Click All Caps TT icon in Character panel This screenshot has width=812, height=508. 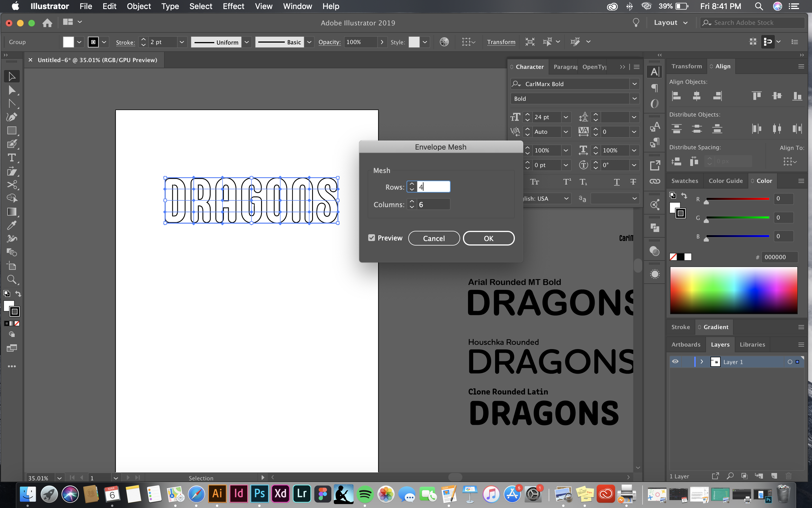(535, 182)
